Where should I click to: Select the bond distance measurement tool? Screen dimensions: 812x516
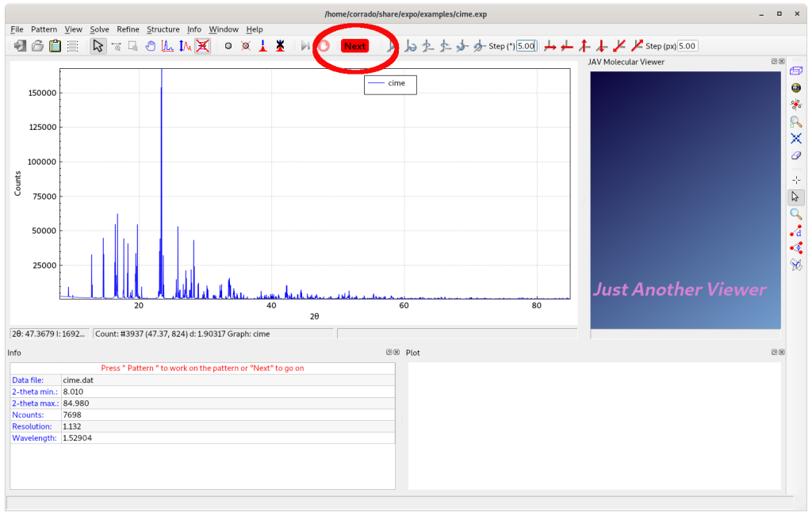pos(796,231)
